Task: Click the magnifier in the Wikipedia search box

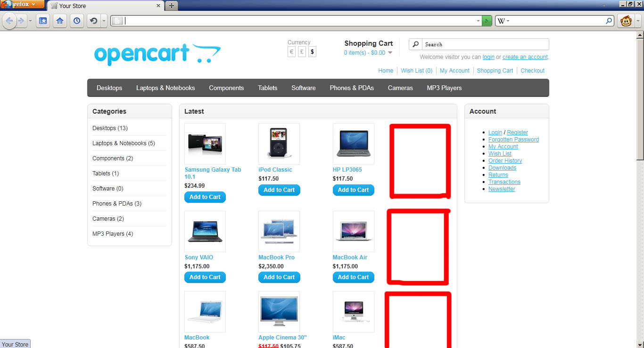Action: coord(609,21)
